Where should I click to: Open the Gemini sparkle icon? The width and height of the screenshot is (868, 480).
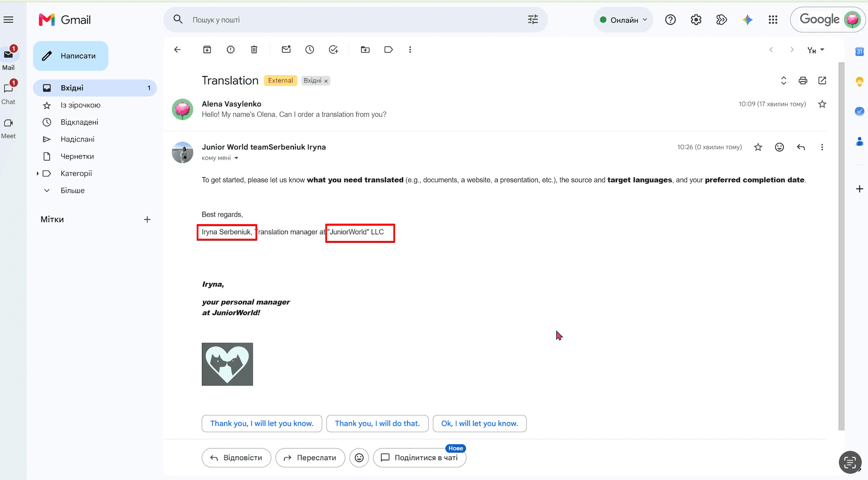747,19
